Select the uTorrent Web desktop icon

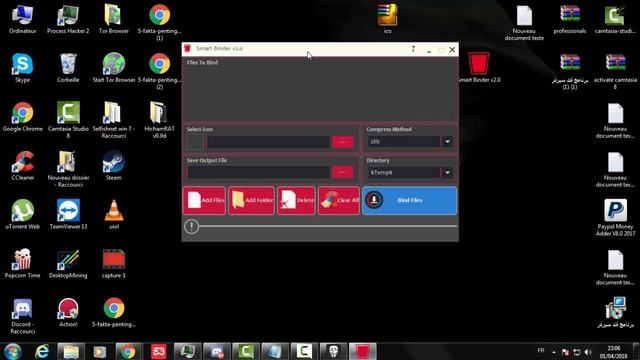coord(22,215)
